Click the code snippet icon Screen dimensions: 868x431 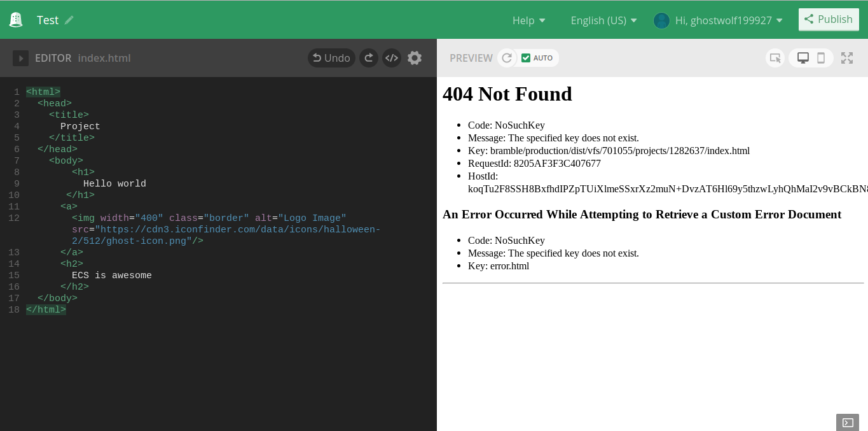click(x=392, y=58)
